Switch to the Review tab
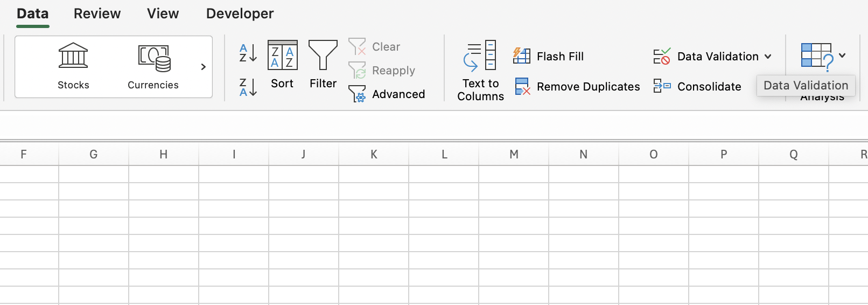The image size is (868, 305). (97, 13)
